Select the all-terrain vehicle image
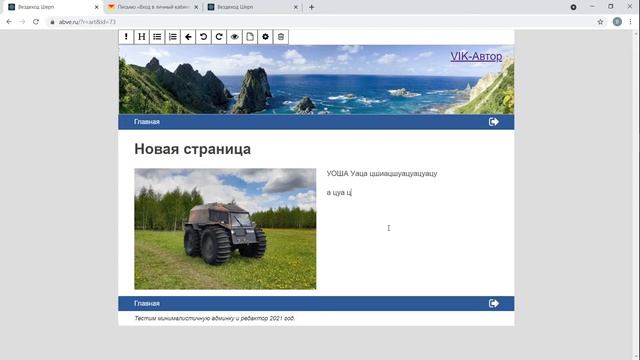Image resolution: width=640 pixels, height=360 pixels. click(225, 229)
